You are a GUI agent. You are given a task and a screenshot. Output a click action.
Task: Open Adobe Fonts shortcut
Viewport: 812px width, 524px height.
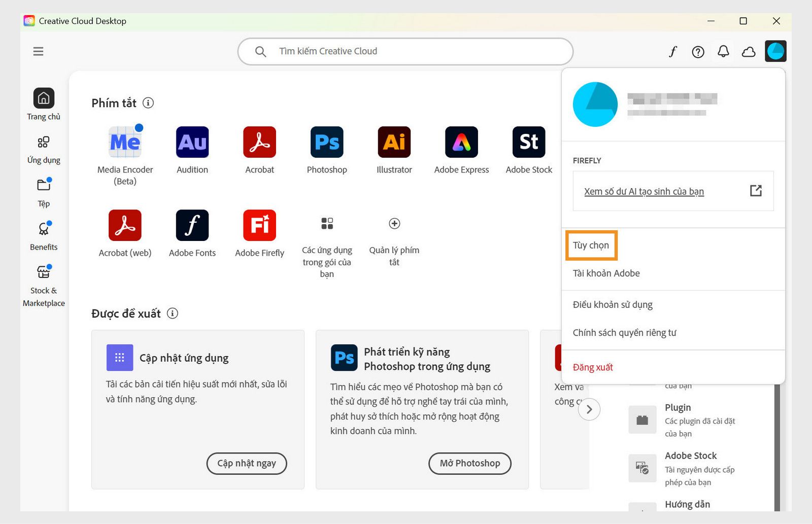click(192, 225)
